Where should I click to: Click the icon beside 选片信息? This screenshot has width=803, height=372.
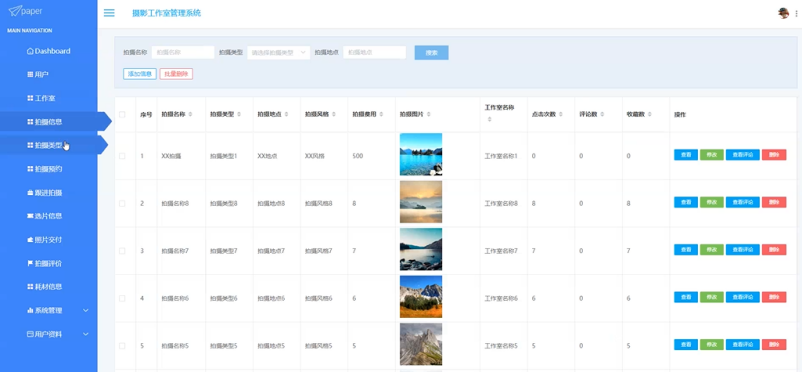pos(30,216)
